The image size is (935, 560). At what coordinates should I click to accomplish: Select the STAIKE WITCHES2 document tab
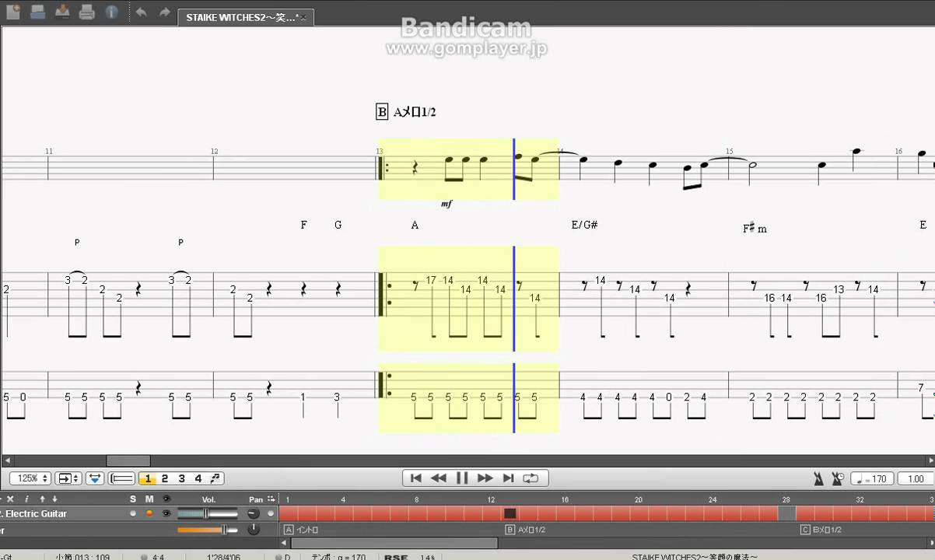(x=244, y=17)
